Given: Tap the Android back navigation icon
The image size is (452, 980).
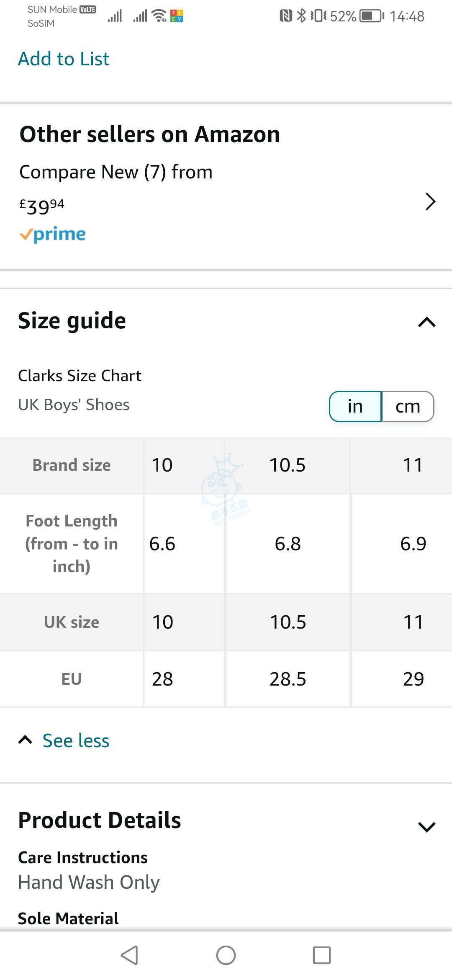Looking at the screenshot, I should pyautogui.click(x=129, y=955).
